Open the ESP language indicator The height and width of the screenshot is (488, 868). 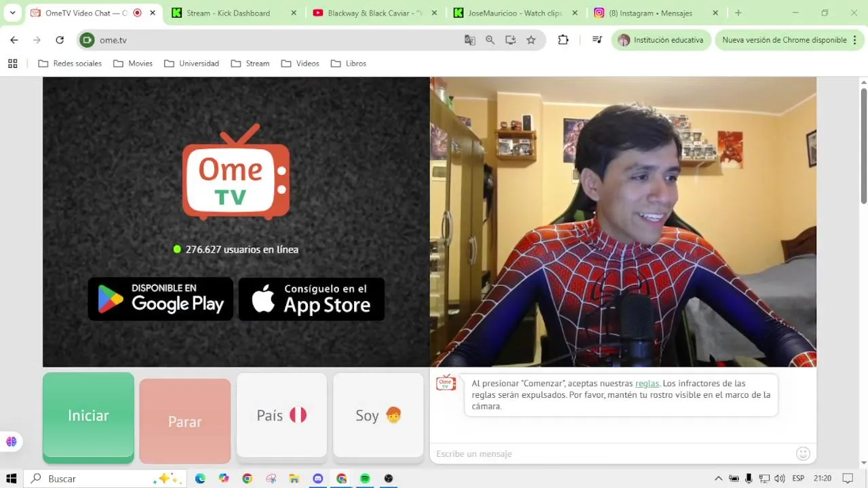pyautogui.click(x=798, y=479)
